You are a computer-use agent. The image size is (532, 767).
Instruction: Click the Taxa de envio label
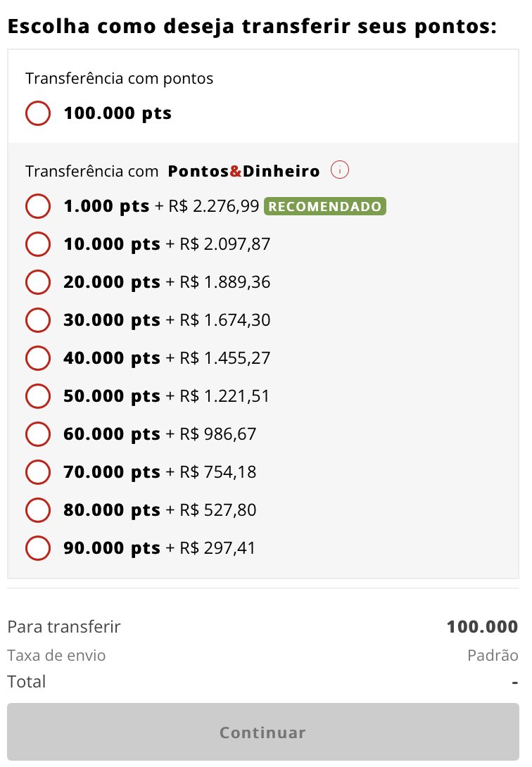[56, 656]
